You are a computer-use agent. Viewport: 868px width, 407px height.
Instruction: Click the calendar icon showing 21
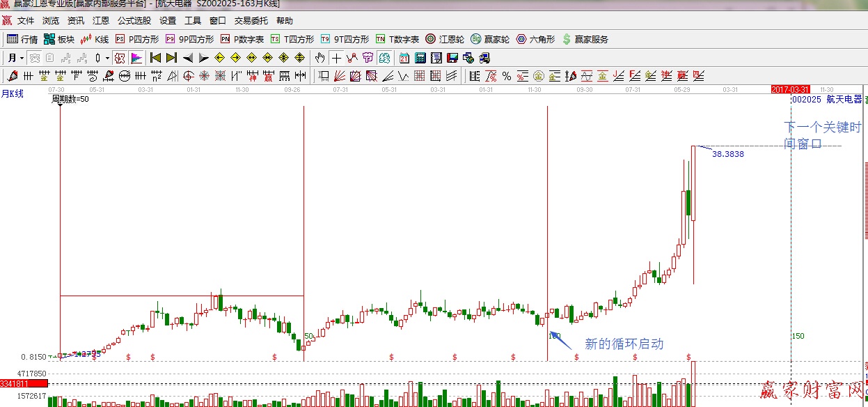[x=404, y=58]
